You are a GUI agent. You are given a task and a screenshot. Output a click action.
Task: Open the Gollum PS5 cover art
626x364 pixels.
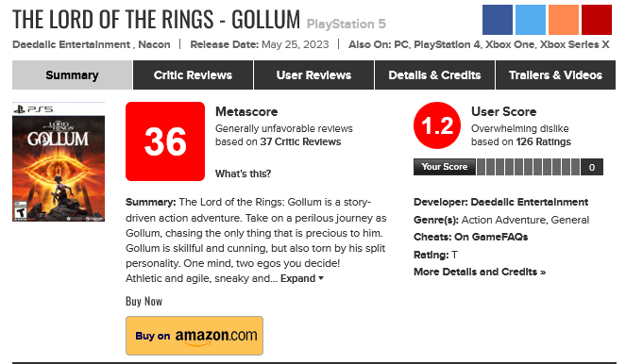59,162
